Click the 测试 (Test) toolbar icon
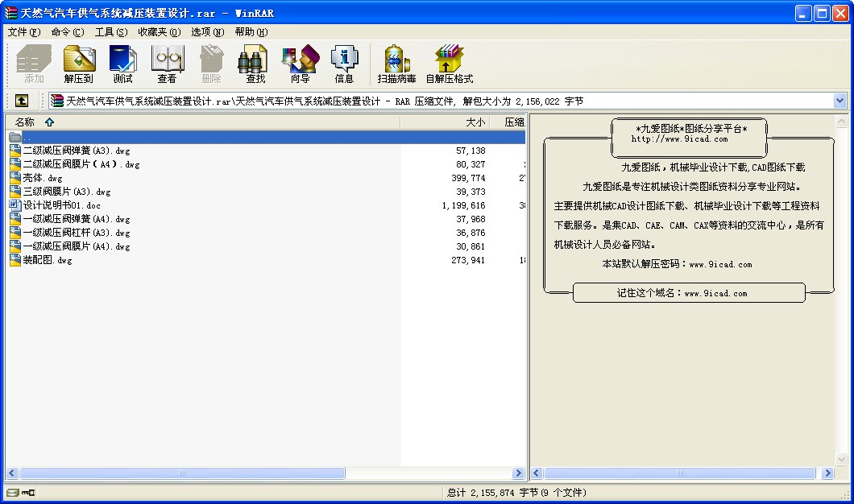The height and width of the screenshot is (504, 854). (x=123, y=64)
